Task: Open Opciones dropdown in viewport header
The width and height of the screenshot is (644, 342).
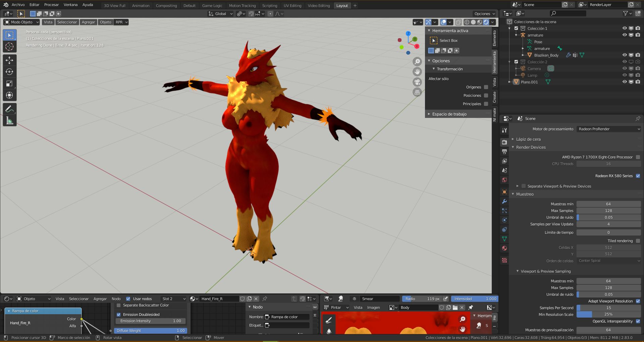Action: pyautogui.click(x=484, y=14)
